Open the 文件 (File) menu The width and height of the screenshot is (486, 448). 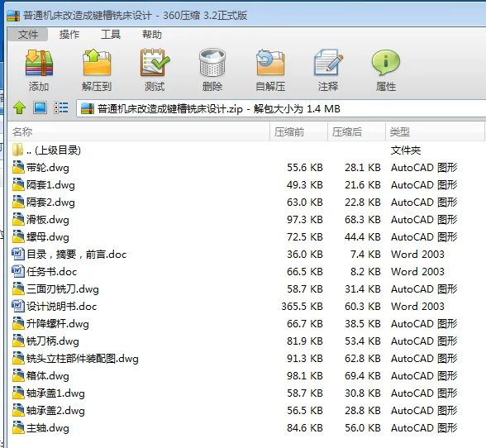(28, 35)
